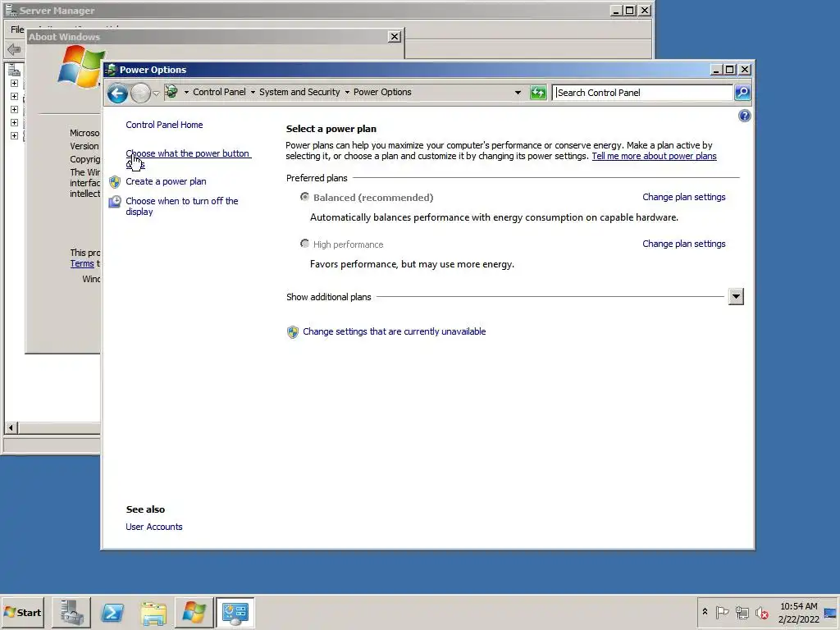Minimize the Power Options window
840x630 pixels.
coord(716,70)
